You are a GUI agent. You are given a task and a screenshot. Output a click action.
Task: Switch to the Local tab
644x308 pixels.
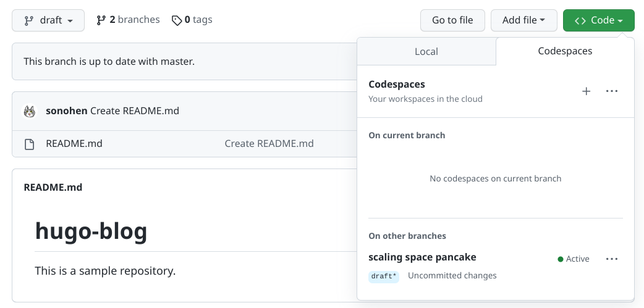point(426,52)
